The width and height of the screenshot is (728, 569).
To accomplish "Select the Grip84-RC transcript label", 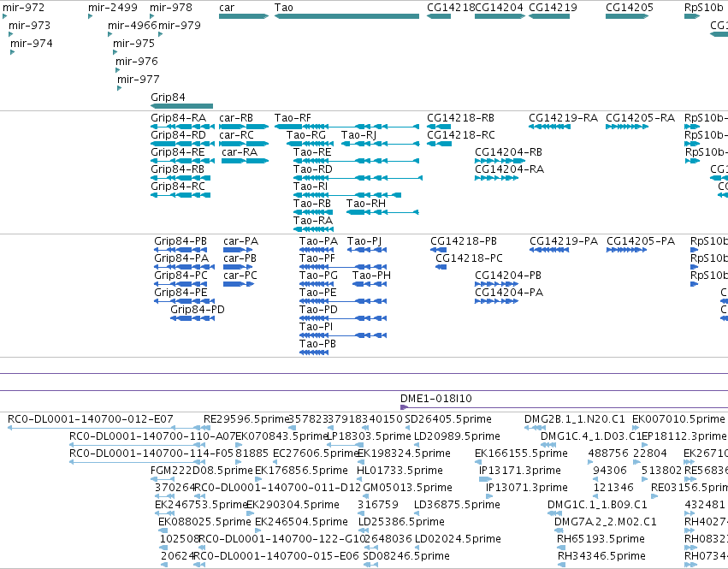I will [178, 187].
